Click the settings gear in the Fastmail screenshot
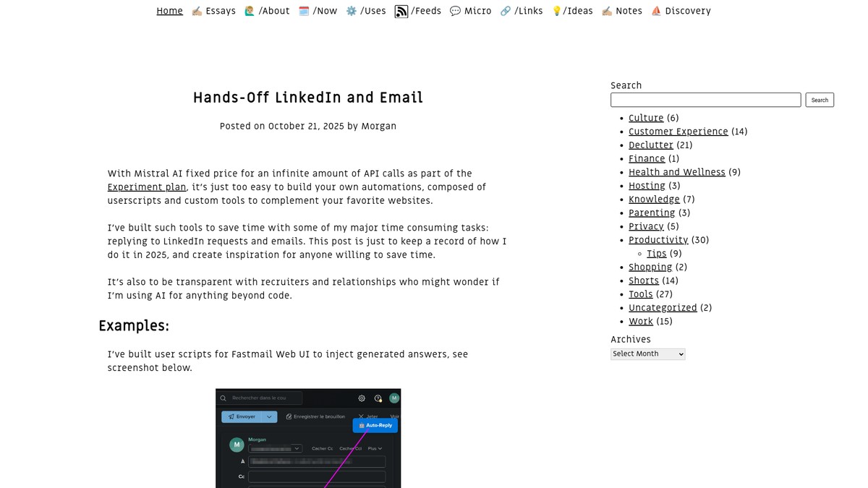The height and width of the screenshot is (488, 868). 362,398
